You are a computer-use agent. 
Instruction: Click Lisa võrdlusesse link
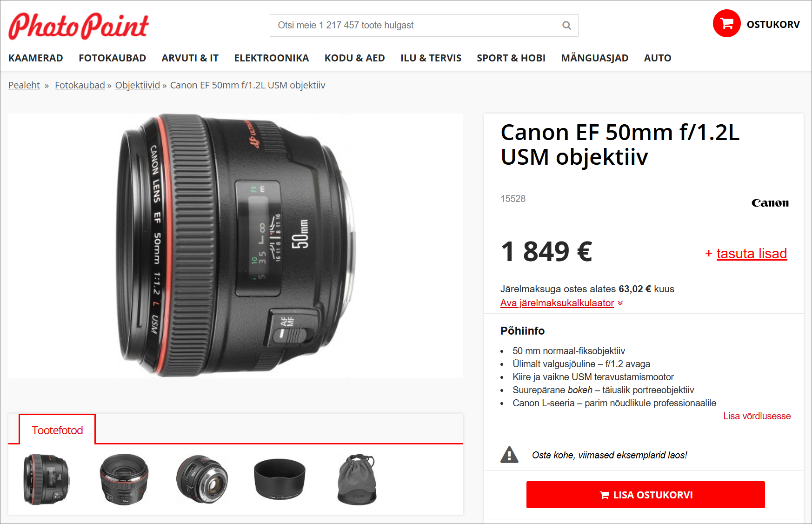point(757,416)
